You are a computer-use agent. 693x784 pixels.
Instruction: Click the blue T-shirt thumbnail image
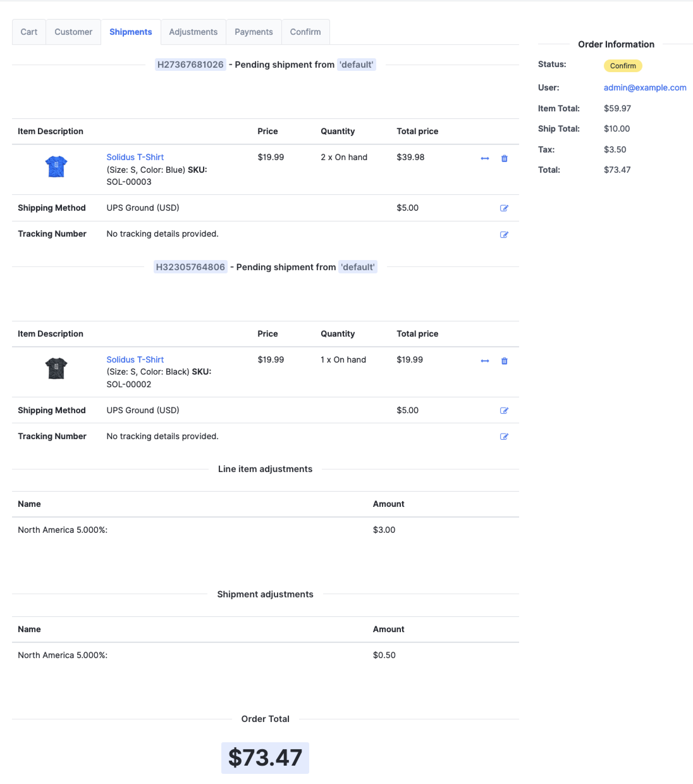click(56, 166)
